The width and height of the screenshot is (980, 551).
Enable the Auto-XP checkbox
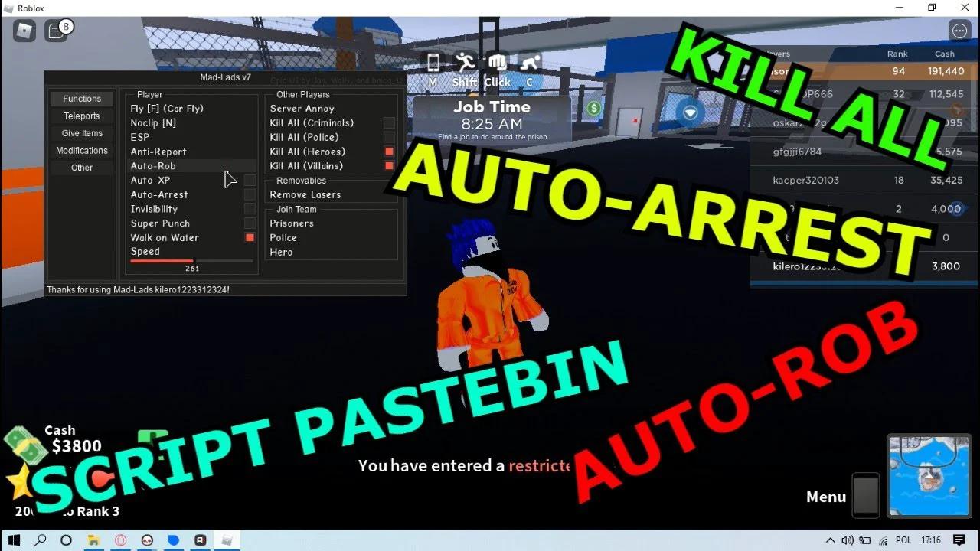click(x=249, y=180)
